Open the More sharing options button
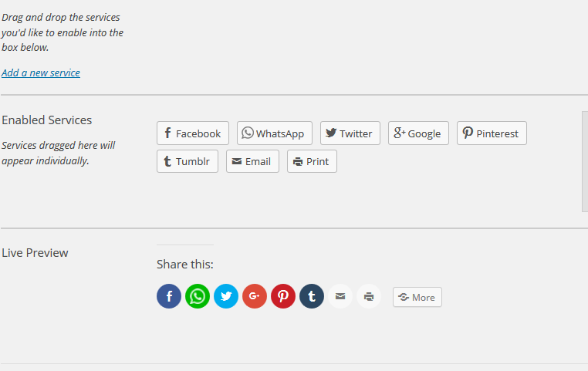This screenshot has width=588, height=371. (x=417, y=297)
